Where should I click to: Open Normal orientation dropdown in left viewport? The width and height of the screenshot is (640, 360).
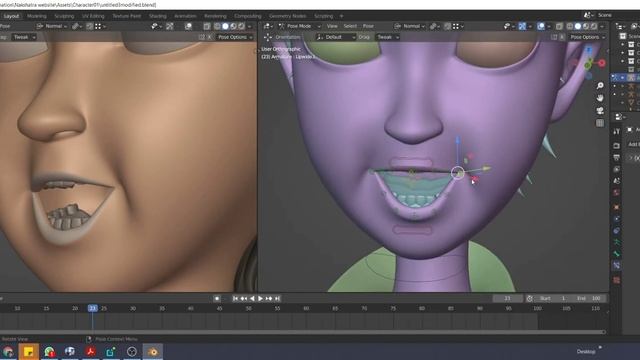point(51,26)
